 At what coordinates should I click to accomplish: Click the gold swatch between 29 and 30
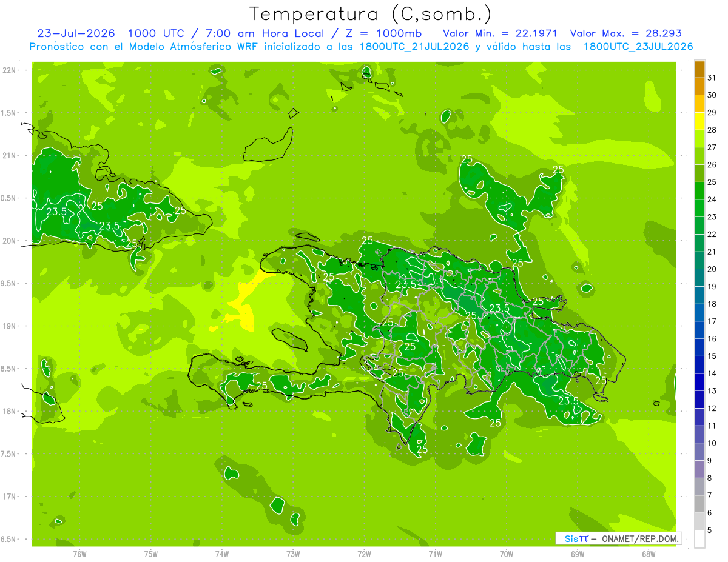point(699,104)
